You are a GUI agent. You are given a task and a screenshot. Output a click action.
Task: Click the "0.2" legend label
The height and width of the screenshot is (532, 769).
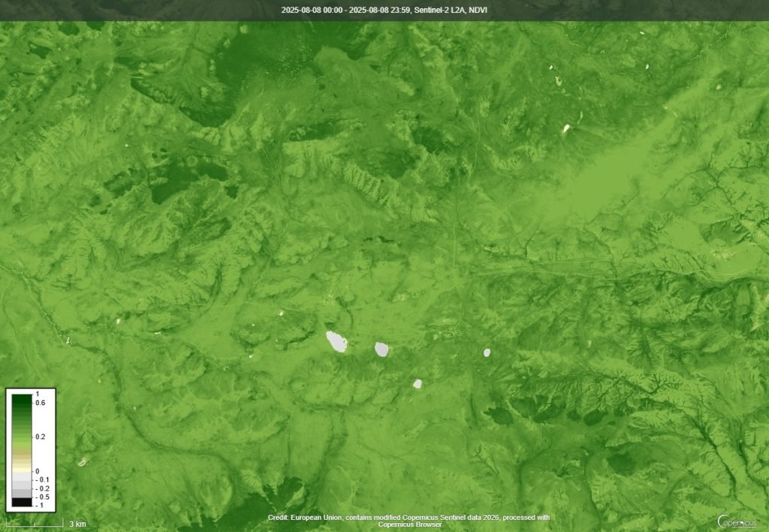pos(41,437)
